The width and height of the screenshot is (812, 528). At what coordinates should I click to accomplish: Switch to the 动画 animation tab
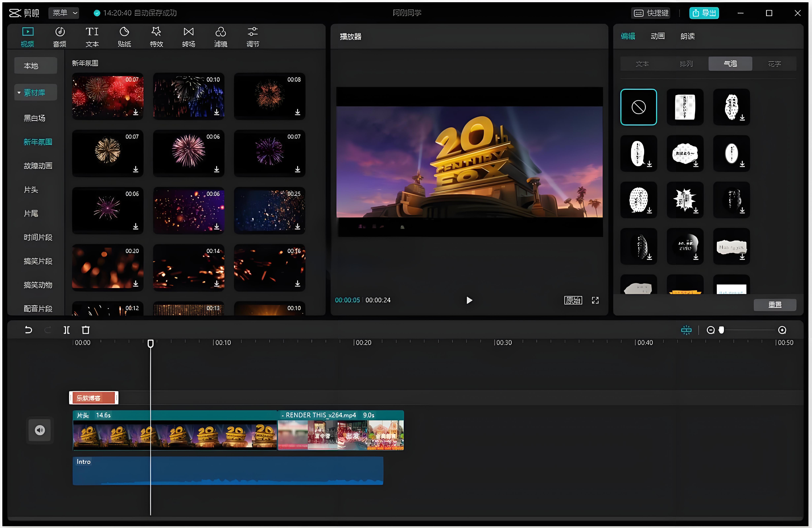658,36
